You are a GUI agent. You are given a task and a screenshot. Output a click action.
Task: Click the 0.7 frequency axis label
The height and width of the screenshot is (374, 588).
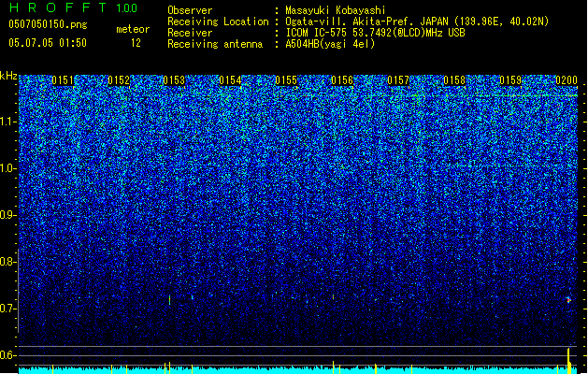point(8,309)
